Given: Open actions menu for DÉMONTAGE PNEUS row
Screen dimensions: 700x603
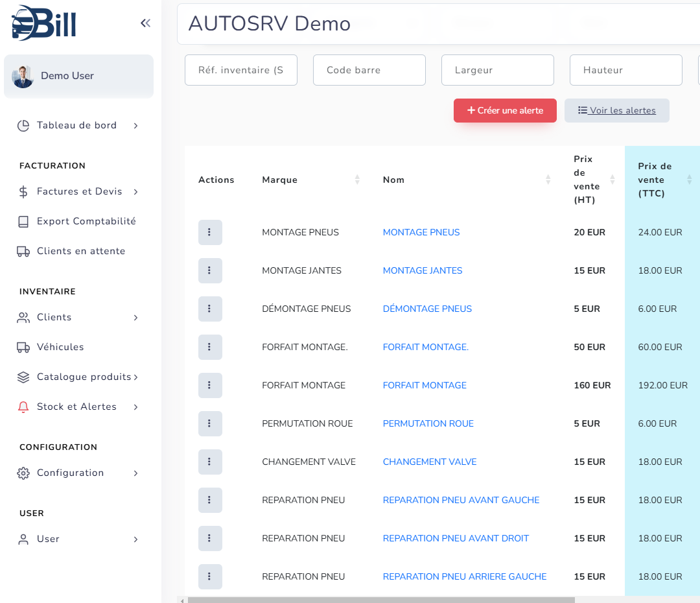Looking at the screenshot, I should (x=210, y=309).
